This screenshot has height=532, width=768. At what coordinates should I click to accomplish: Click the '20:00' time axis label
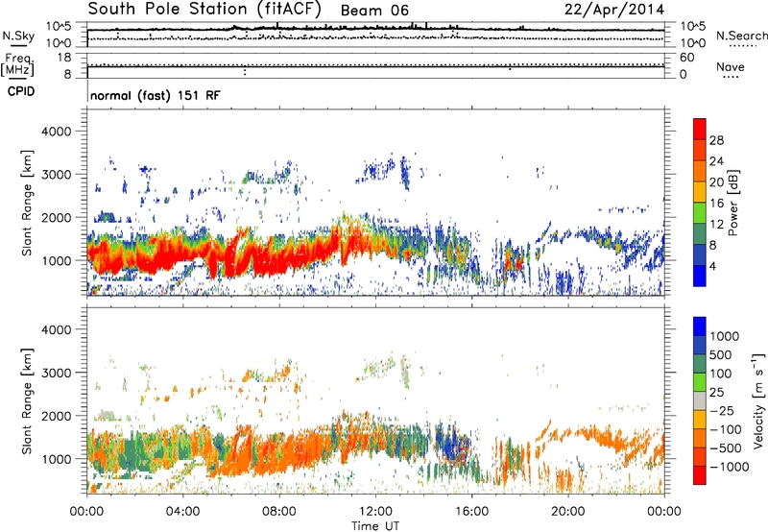pos(567,512)
